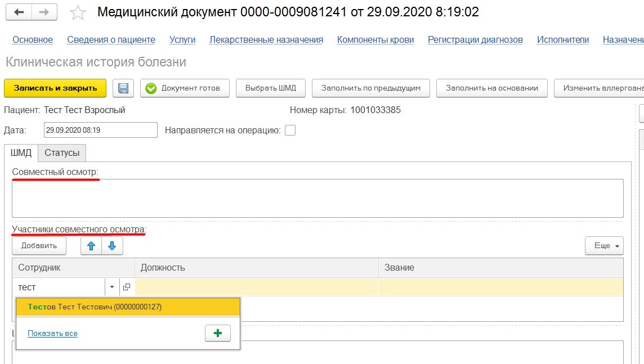This screenshot has height=364, width=644.
Task: Click the 'Показать все' link
Action: tap(52, 334)
